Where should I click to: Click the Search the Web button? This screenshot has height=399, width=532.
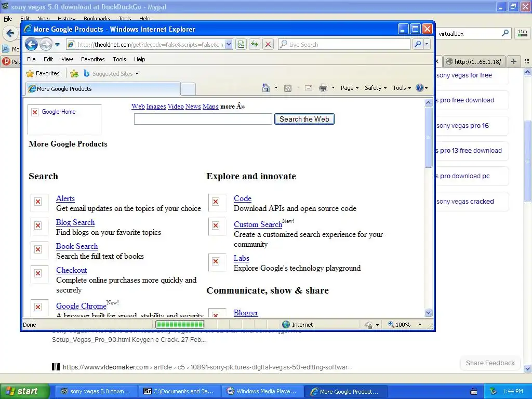point(304,119)
